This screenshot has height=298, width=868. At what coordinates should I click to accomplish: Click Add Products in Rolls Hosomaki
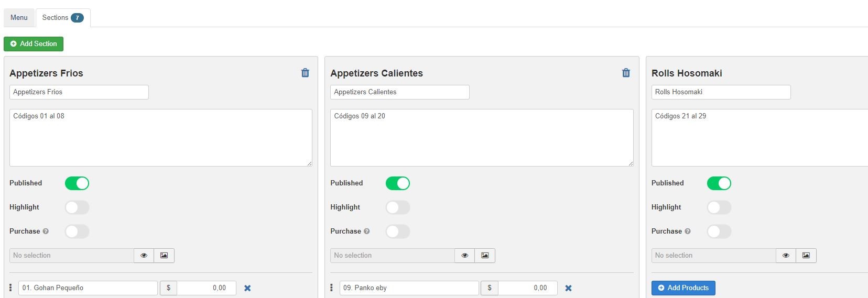pos(683,288)
